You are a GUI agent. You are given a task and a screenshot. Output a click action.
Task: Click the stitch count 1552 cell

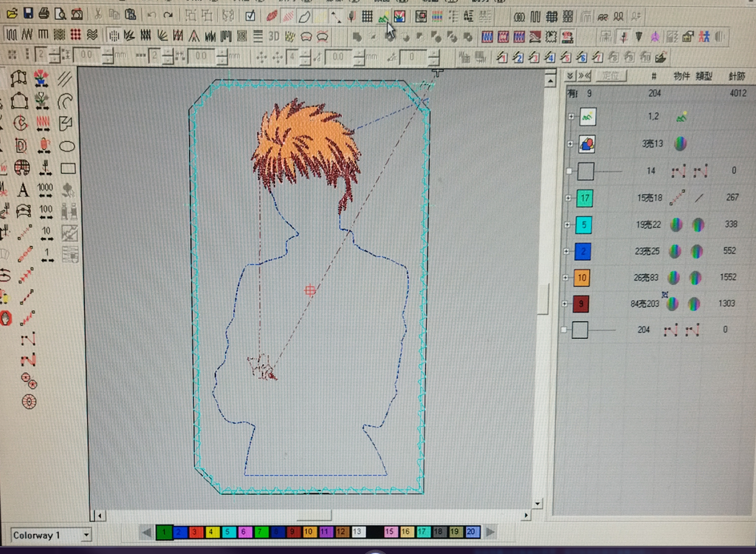tap(728, 277)
